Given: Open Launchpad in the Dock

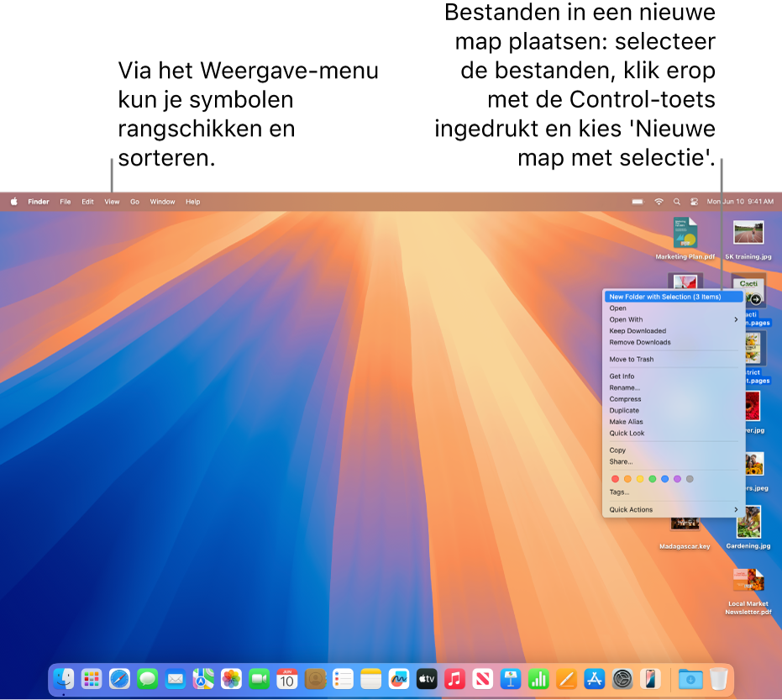Looking at the screenshot, I should click(x=92, y=679).
